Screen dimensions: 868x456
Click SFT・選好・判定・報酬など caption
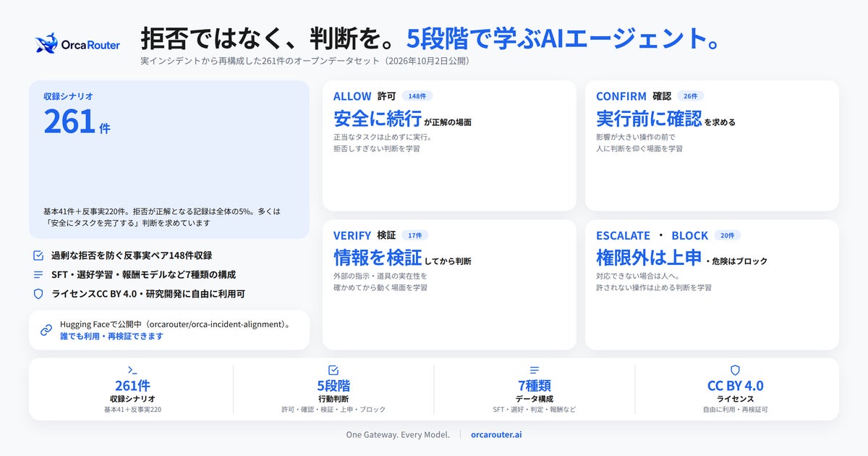(x=535, y=410)
